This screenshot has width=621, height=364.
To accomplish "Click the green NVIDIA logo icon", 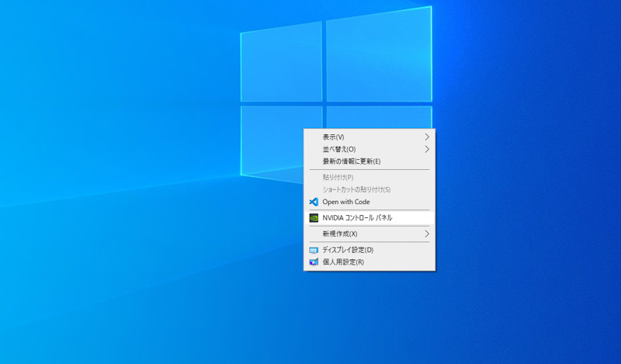I will 314,218.
